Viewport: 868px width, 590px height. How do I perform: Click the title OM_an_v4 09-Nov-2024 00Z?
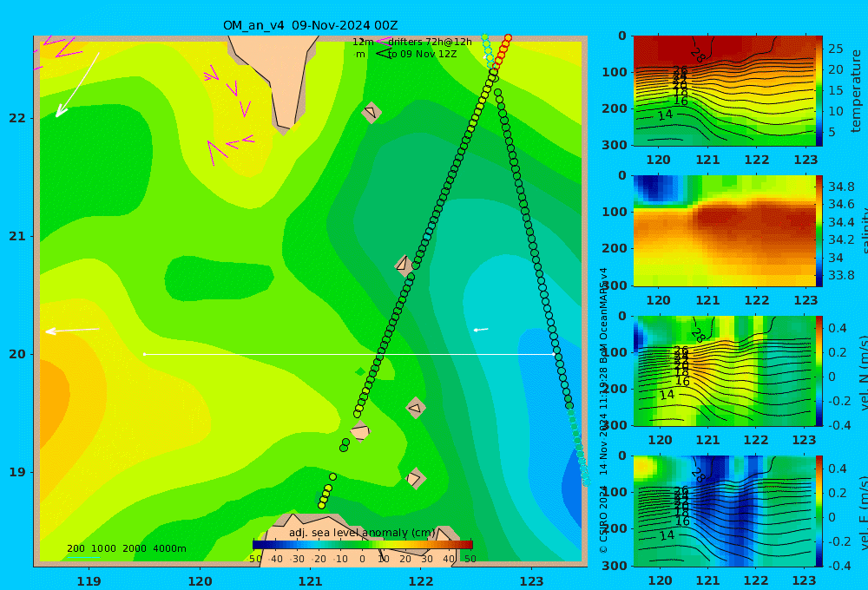pos(310,25)
